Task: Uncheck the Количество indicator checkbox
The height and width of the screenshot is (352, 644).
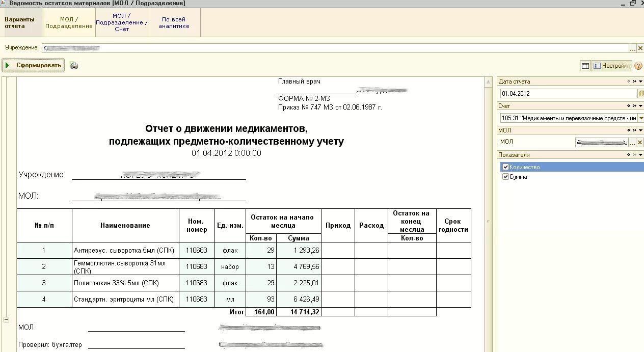Action: [505, 167]
